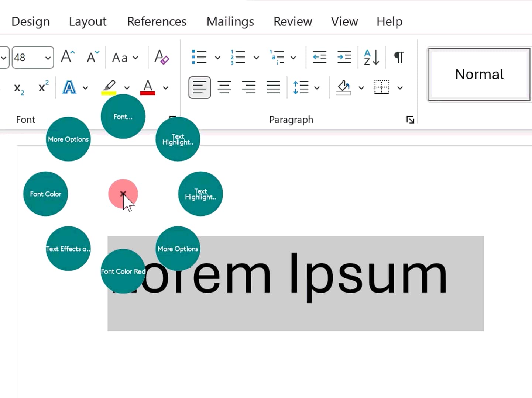
Task: Click the teal Font Color circle button
Action: [45, 194]
